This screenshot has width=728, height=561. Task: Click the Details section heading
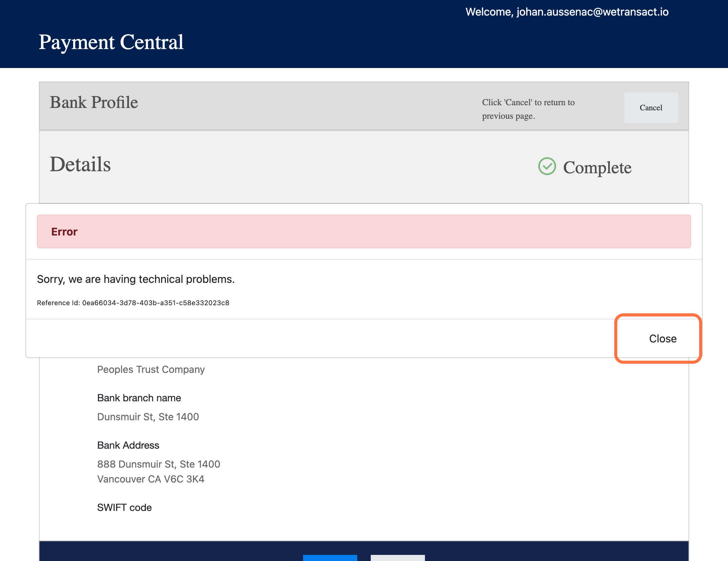pyautogui.click(x=80, y=164)
